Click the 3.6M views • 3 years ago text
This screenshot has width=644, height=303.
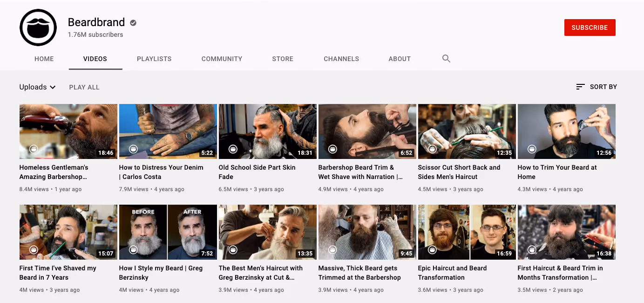[451, 290]
